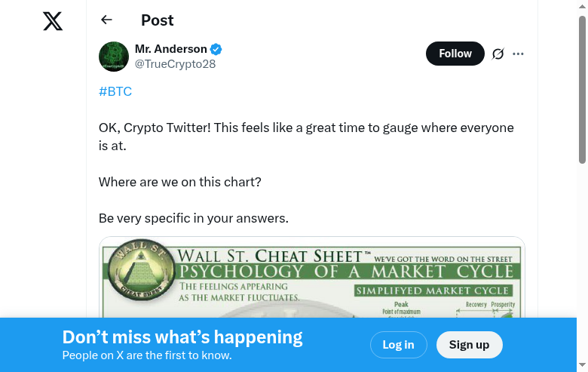Go back using the arrow icon
Screen dimensions: 588x372
tap(106, 20)
